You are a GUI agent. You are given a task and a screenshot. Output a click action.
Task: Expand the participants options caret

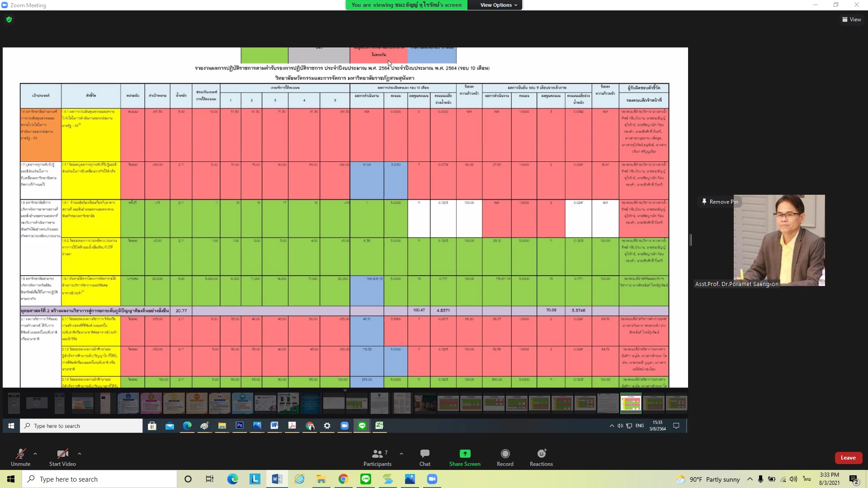(401, 454)
